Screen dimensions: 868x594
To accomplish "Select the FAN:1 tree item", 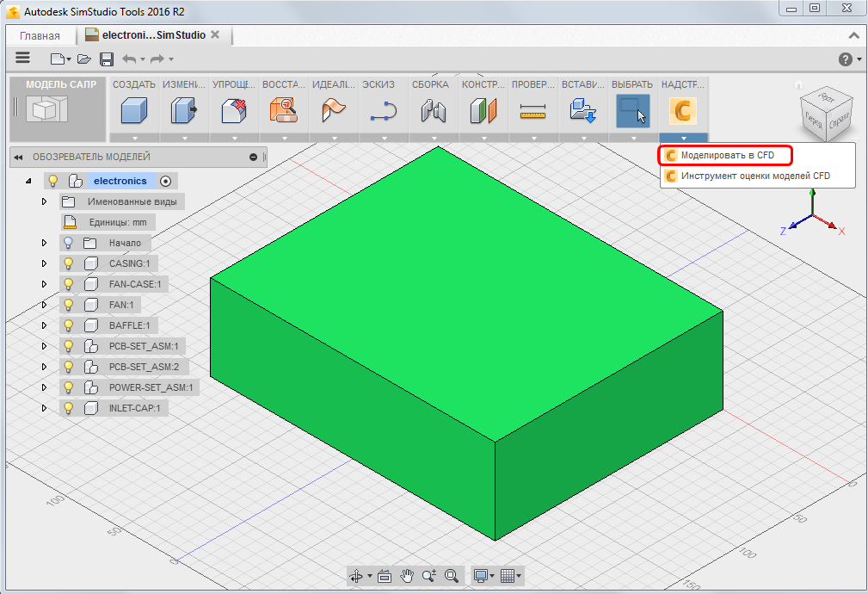I will pos(121,305).
